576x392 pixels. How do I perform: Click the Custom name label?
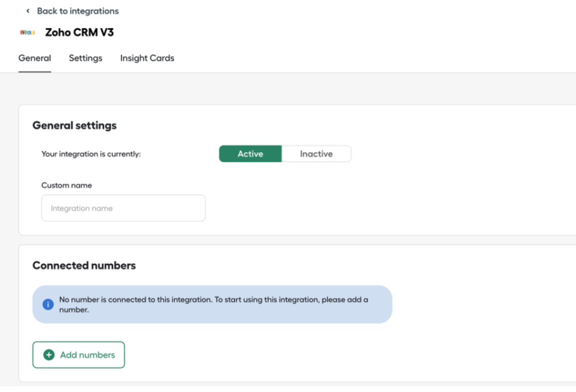(67, 185)
